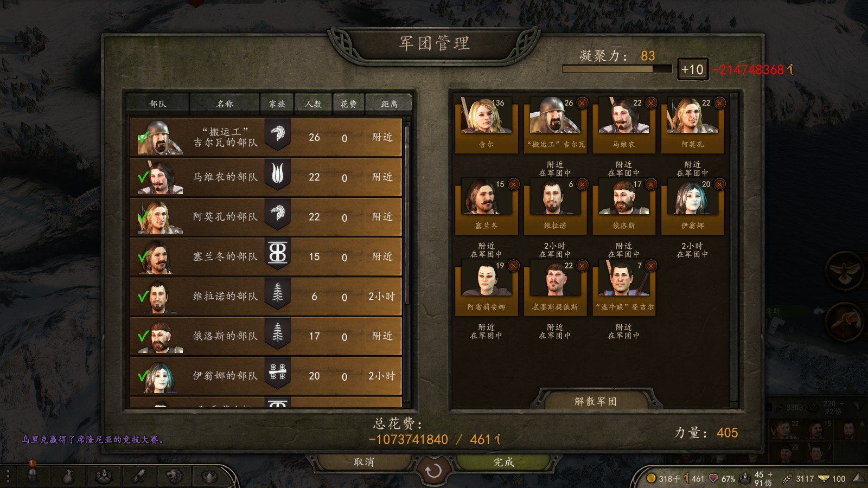
Task: Click the reset arrow icon between 取消 and 完成
Action: coord(433,471)
